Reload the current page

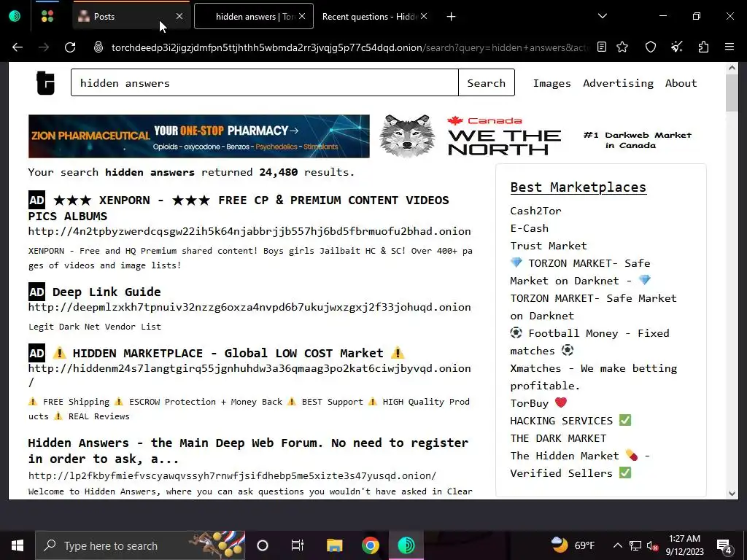(x=70, y=47)
